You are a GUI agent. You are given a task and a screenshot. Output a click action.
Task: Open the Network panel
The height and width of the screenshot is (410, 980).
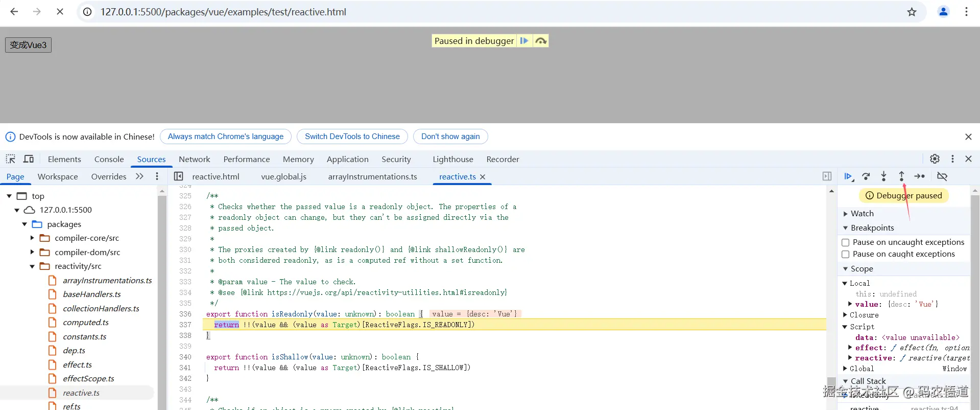(194, 160)
